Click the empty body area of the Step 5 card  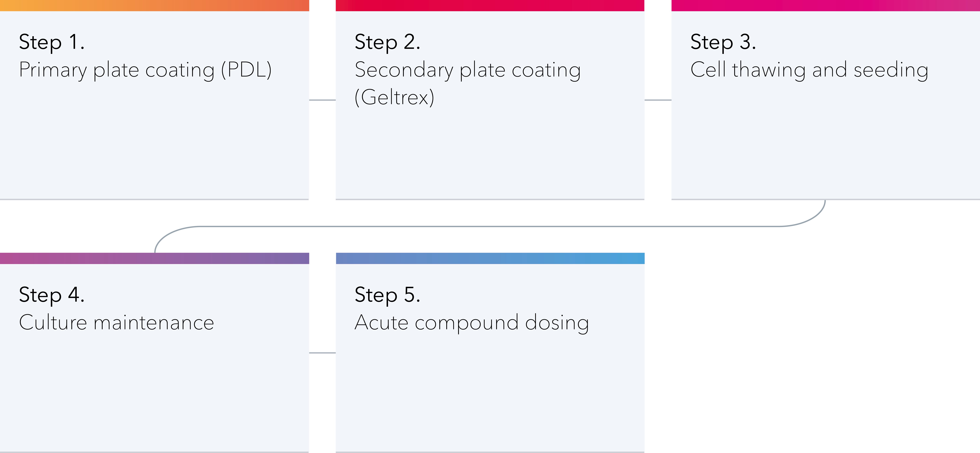coord(490,396)
